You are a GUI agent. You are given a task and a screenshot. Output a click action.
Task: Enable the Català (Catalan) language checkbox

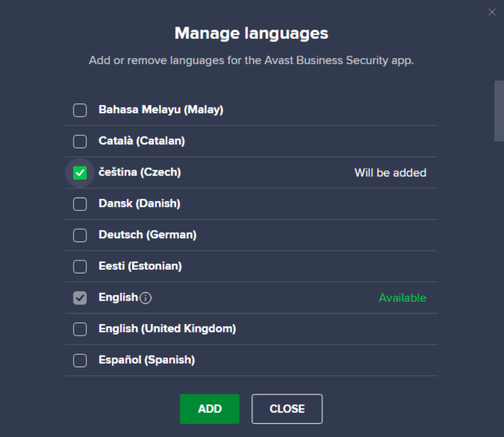point(80,141)
